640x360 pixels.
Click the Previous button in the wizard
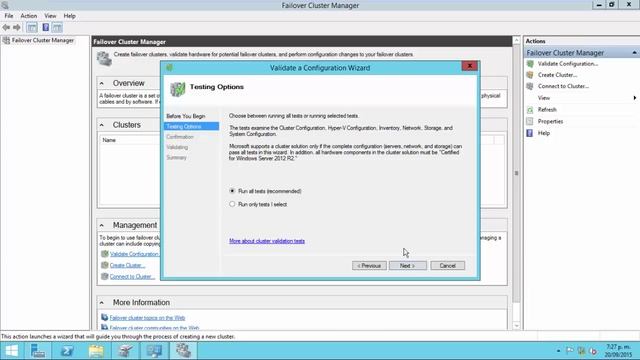pos(369,266)
